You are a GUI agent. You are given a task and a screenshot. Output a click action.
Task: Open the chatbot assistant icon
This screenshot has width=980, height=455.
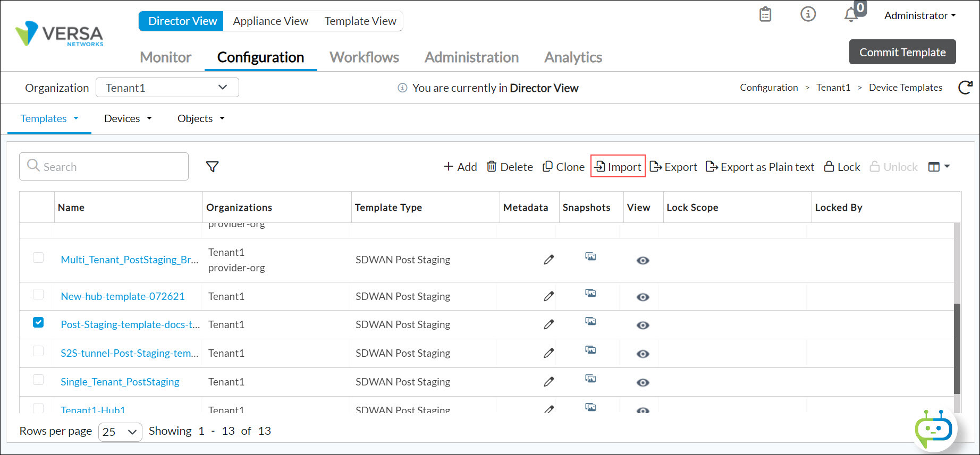(x=933, y=428)
